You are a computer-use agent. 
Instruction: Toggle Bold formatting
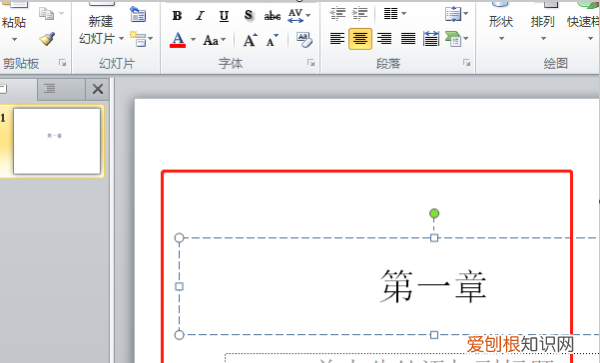[177, 15]
